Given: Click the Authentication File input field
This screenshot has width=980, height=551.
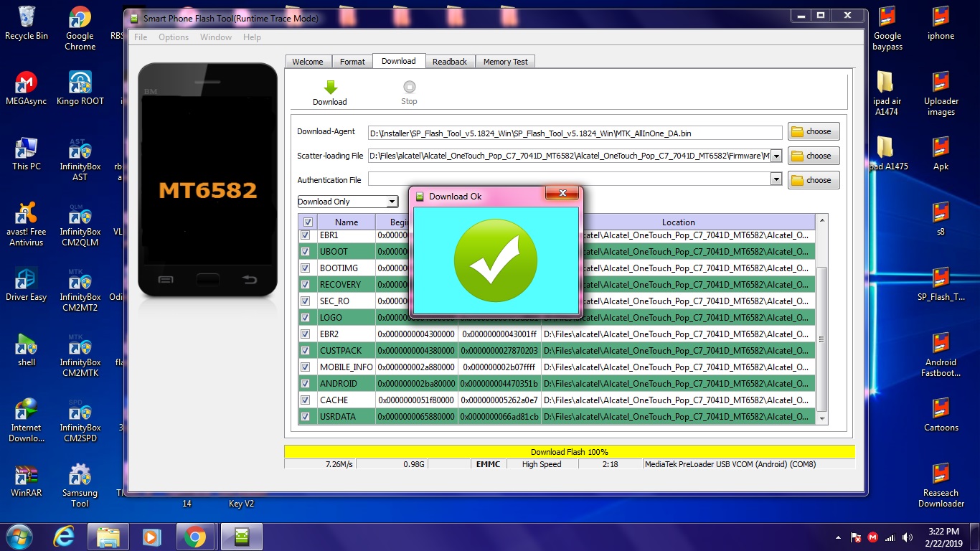Looking at the screenshot, I should pyautogui.click(x=569, y=179).
